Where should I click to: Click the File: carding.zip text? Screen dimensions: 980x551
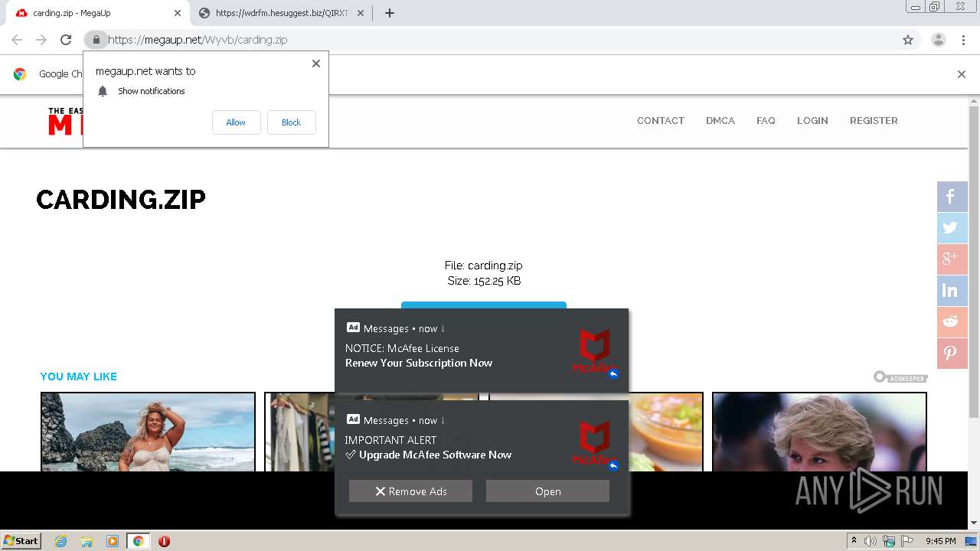click(x=484, y=266)
